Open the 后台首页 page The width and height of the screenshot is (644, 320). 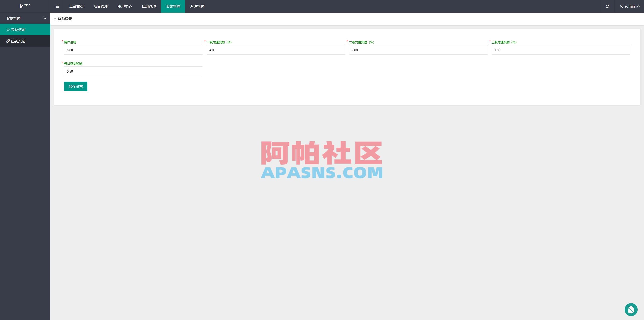tap(76, 6)
